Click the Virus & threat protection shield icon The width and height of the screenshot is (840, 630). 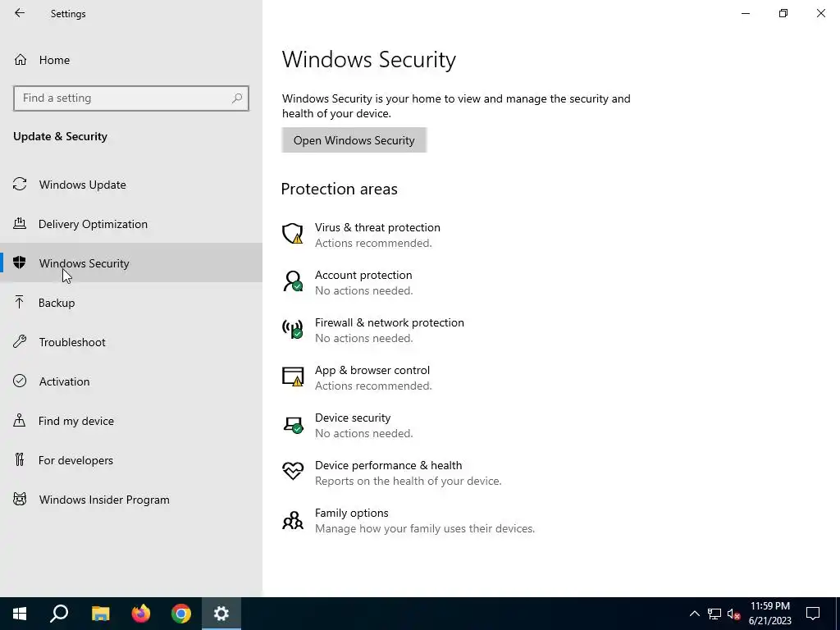(293, 234)
